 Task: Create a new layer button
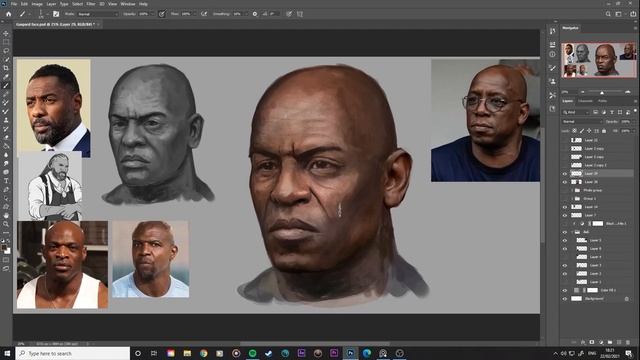pyautogui.click(x=619, y=342)
